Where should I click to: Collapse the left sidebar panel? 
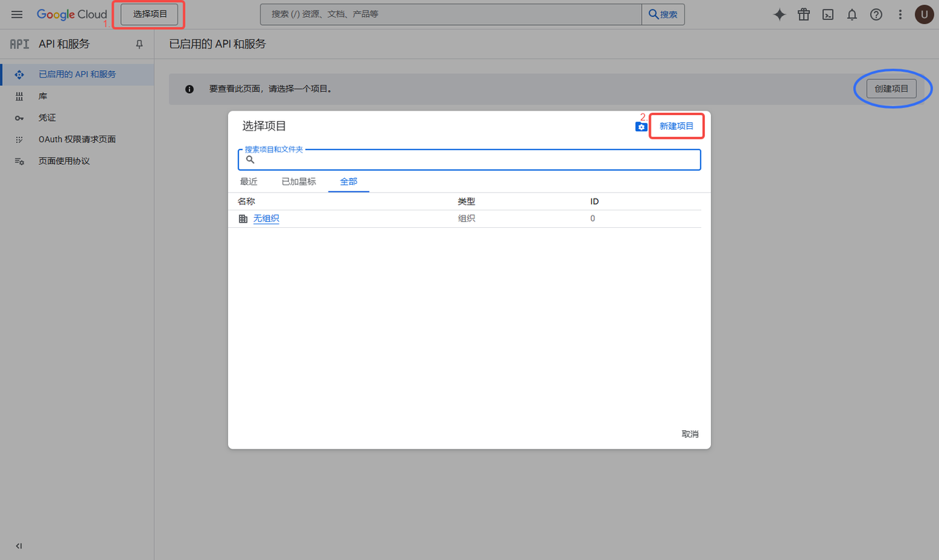tap(19, 546)
